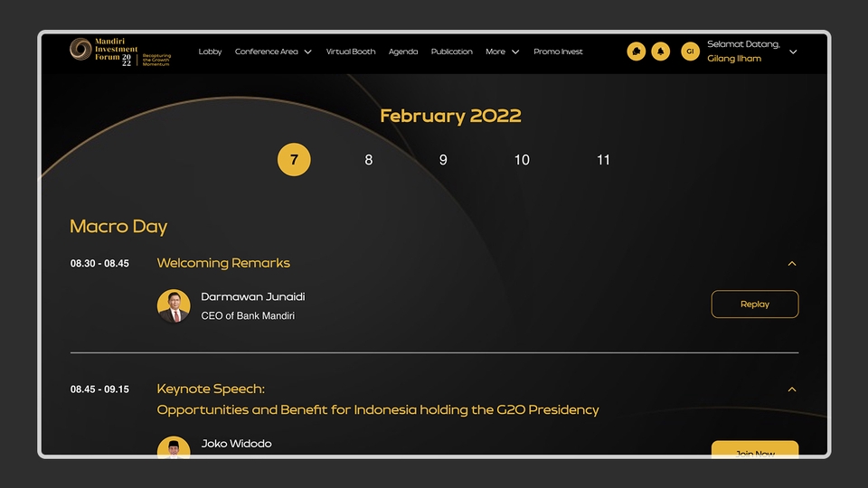Open the Publication menu item

tap(452, 52)
